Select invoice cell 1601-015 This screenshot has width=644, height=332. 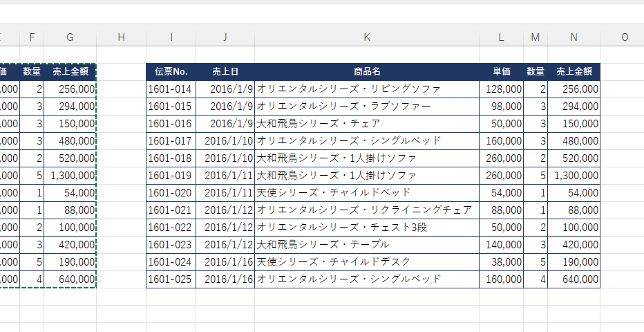coord(171,107)
